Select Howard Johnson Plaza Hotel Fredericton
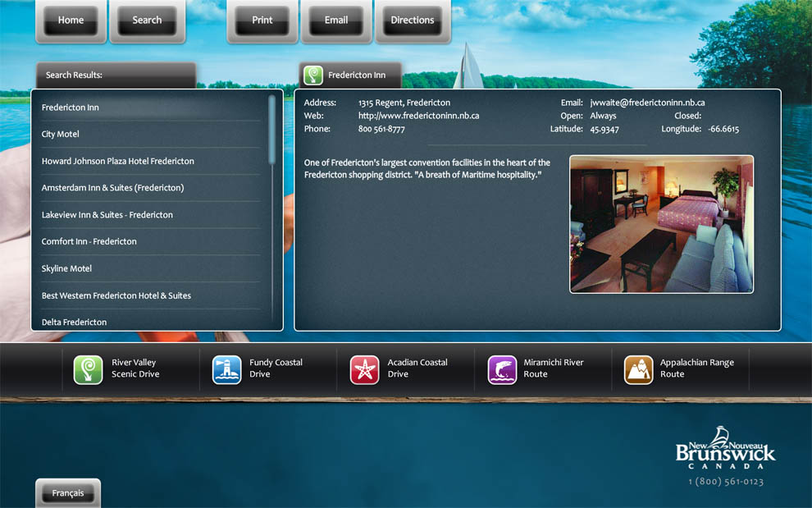The width and height of the screenshot is (812, 508). (x=150, y=161)
